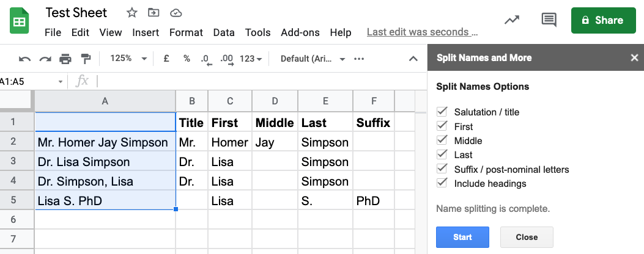Open the Insert menu

pos(146,32)
